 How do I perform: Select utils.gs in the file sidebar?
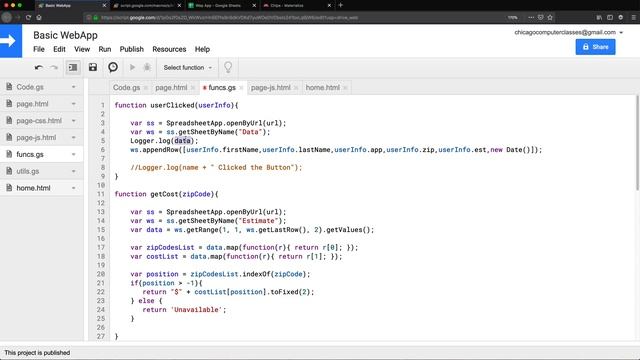(28, 171)
